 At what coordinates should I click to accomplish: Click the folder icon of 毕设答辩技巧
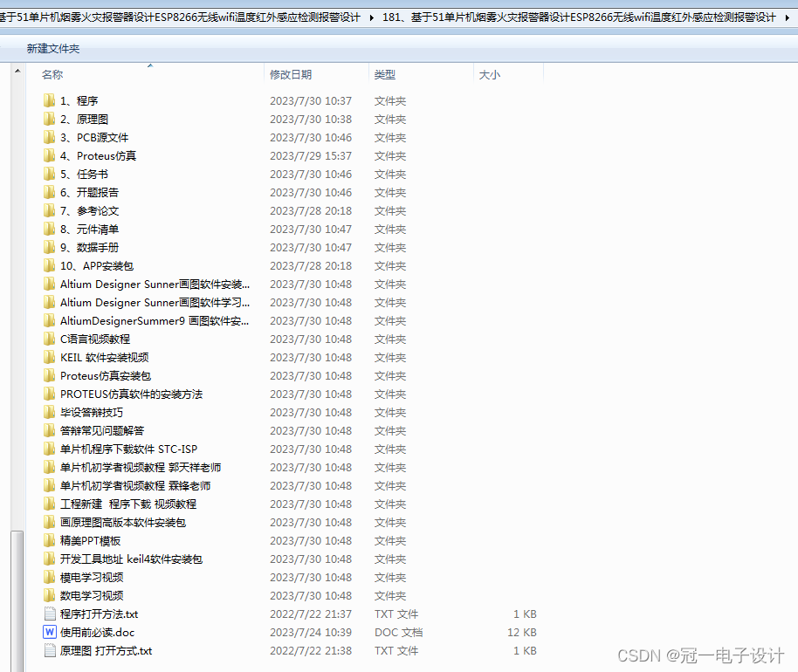[50, 412]
